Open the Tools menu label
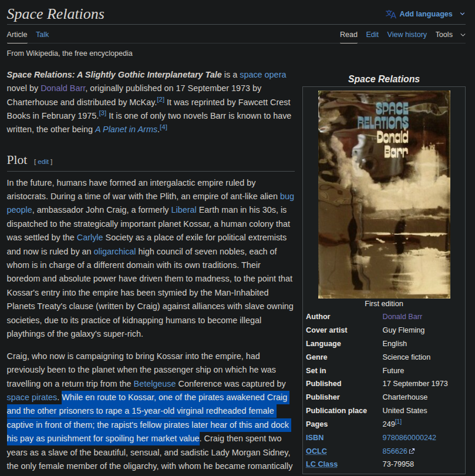The image size is (475, 476). (x=444, y=35)
